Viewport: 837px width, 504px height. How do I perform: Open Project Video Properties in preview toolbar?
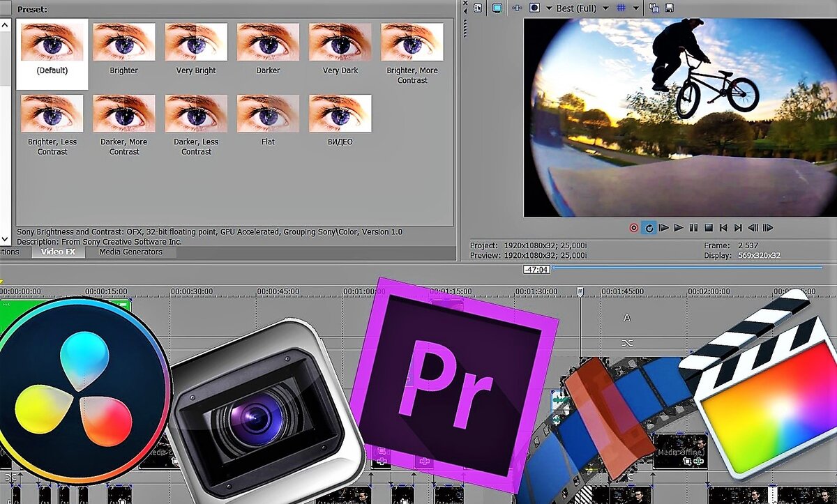click(x=478, y=8)
